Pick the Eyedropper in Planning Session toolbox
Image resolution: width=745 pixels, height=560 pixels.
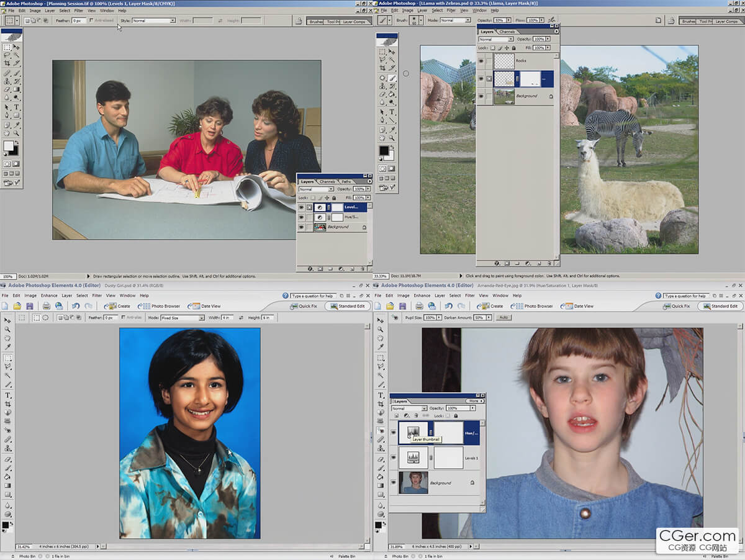[17, 125]
